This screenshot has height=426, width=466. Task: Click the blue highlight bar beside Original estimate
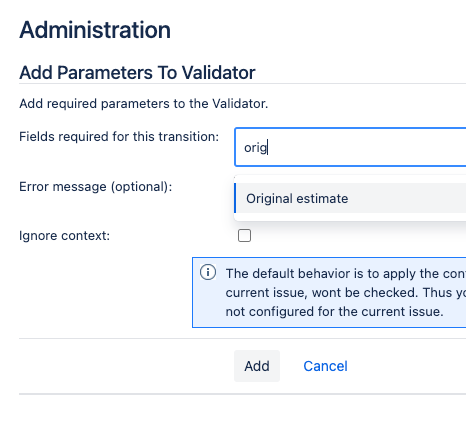click(x=235, y=198)
